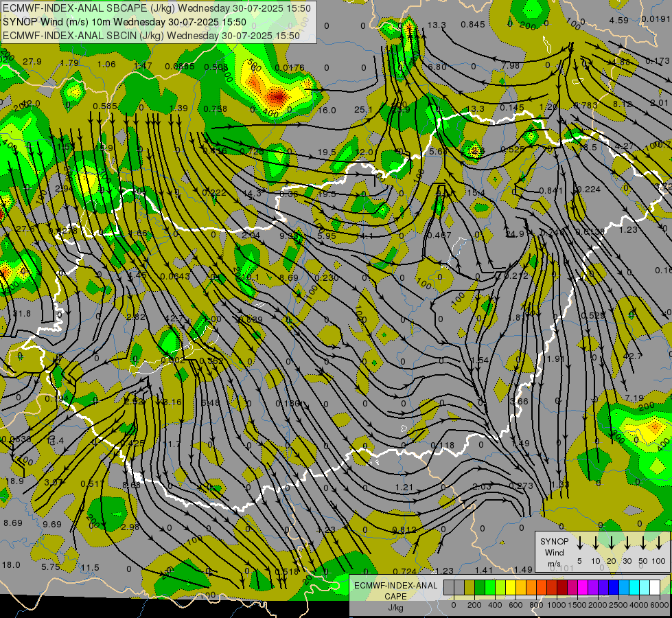The width and height of the screenshot is (672, 618).
Task: Click the 6000 tick label on CAPE scale
Action: click(x=660, y=605)
